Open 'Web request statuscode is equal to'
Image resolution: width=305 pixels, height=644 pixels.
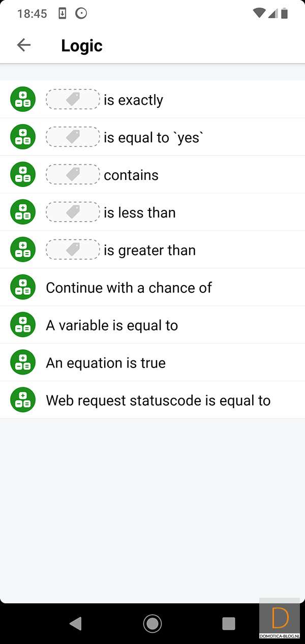pyautogui.click(x=158, y=401)
